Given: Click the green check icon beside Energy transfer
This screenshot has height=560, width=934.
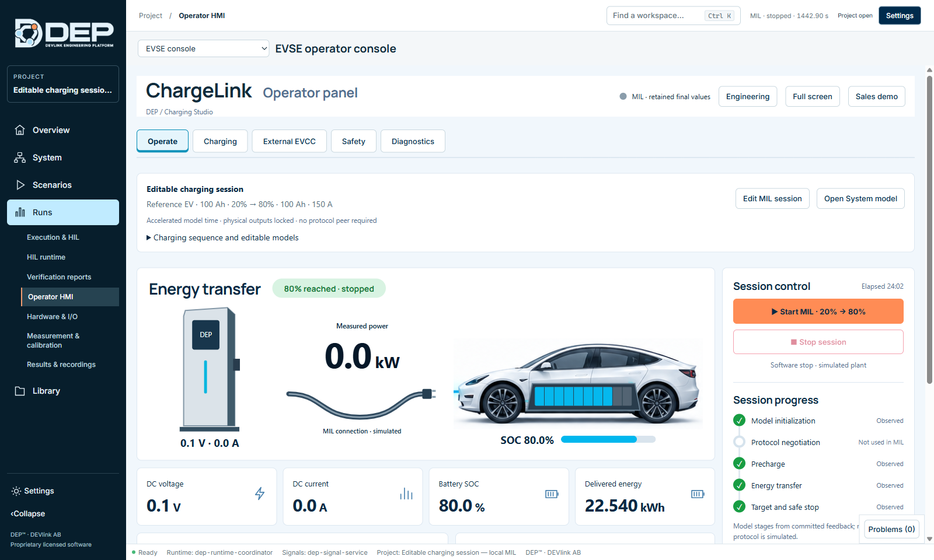Looking at the screenshot, I should 740,485.
